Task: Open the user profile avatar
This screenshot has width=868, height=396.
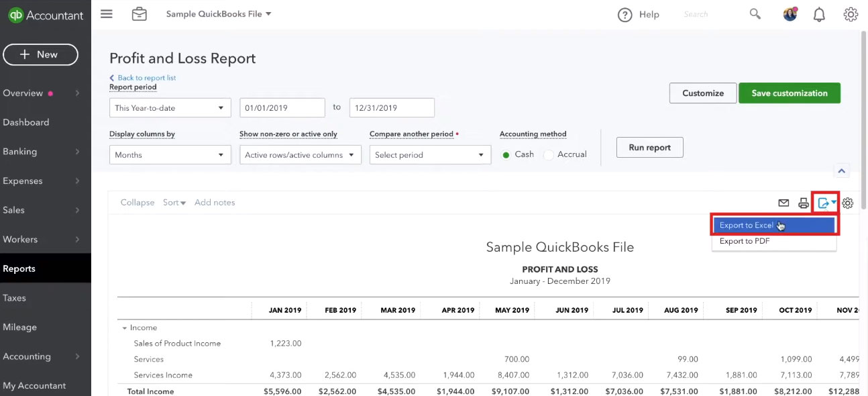Action: click(790, 14)
